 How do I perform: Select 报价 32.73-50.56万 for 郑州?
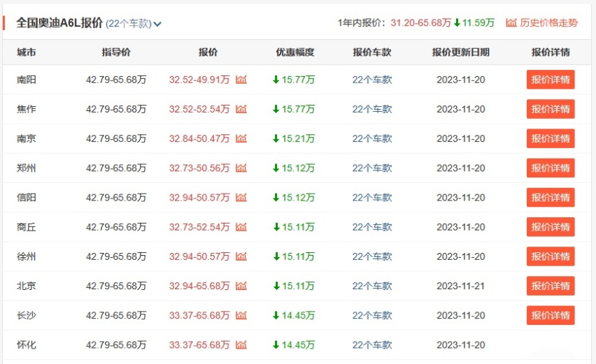(199, 168)
